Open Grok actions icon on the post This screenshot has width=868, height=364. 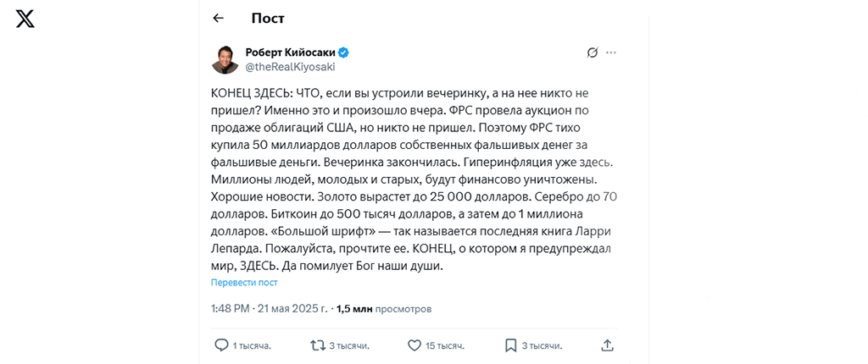click(x=593, y=52)
